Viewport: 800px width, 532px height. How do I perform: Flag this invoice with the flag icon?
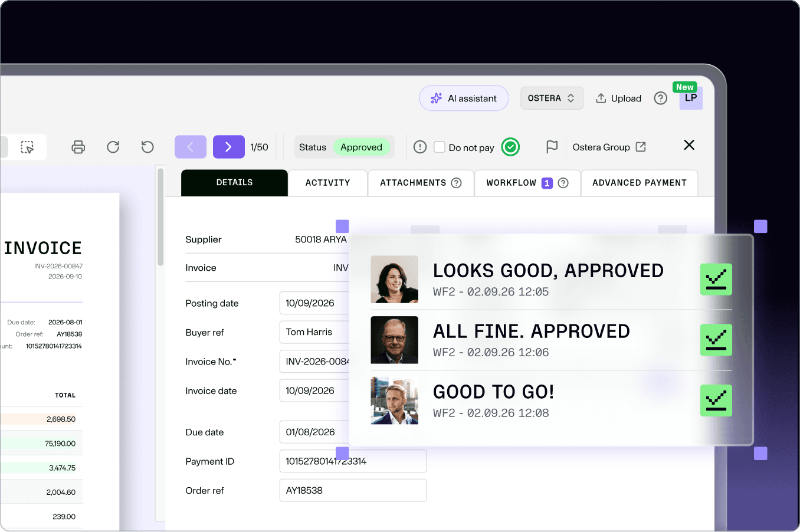[552, 147]
